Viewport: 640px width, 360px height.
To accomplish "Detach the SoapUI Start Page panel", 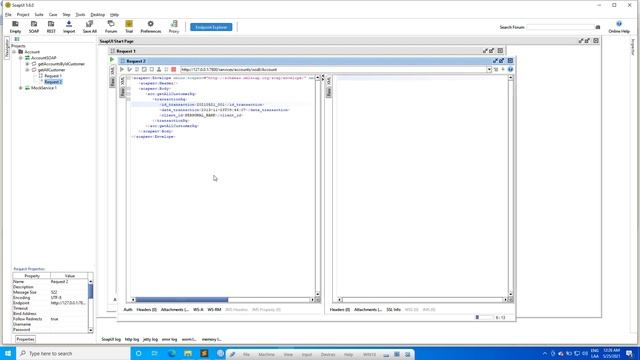I will tap(587, 41).
